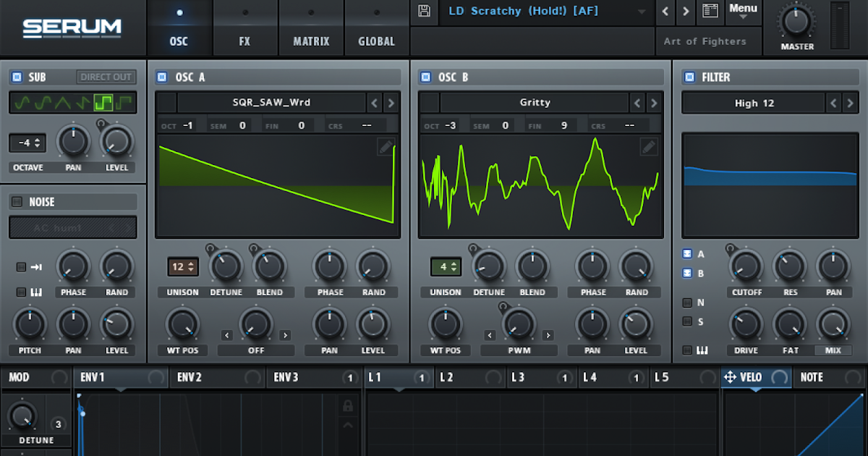Open the OSC A waveform edit pencil
This screenshot has width=868, height=456.
386,148
